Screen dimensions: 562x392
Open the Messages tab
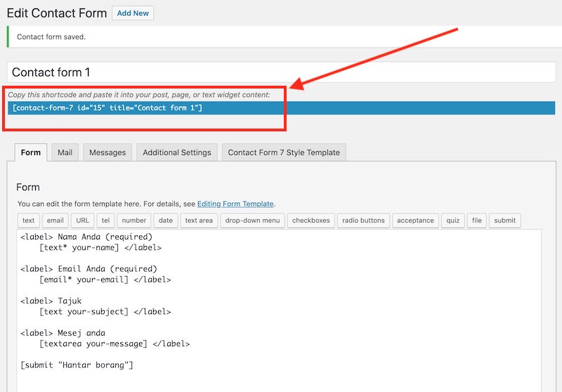tap(107, 152)
